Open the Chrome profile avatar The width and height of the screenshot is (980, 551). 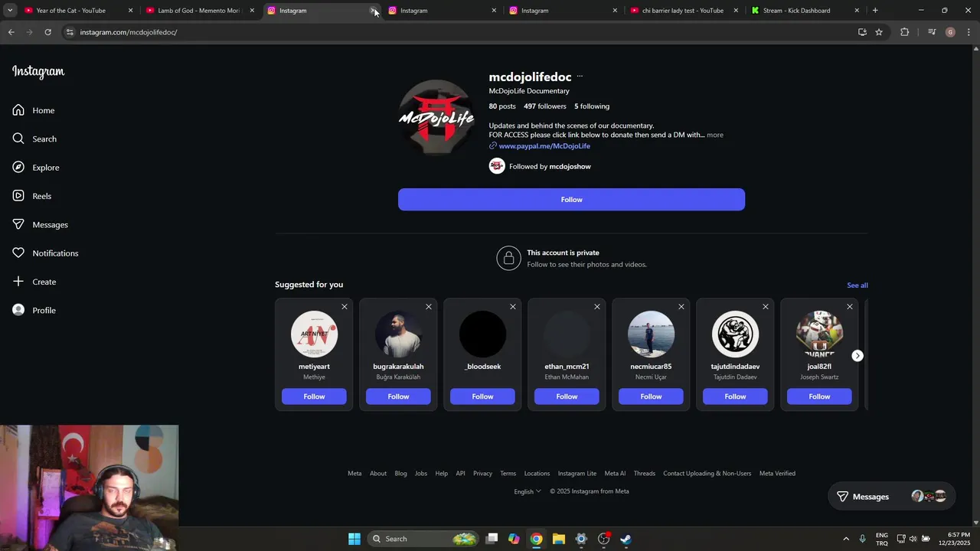[950, 32]
